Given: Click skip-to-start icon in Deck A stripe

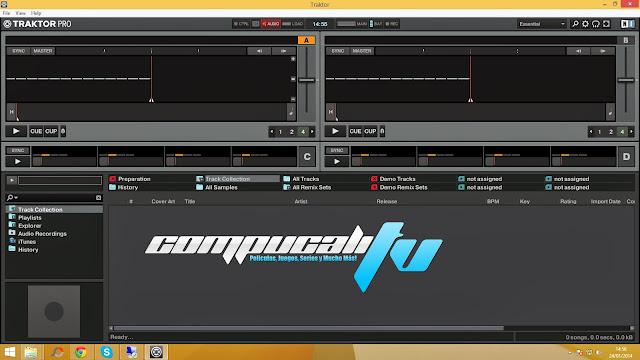Looking at the screenshot, I should [x=11, y=111].
